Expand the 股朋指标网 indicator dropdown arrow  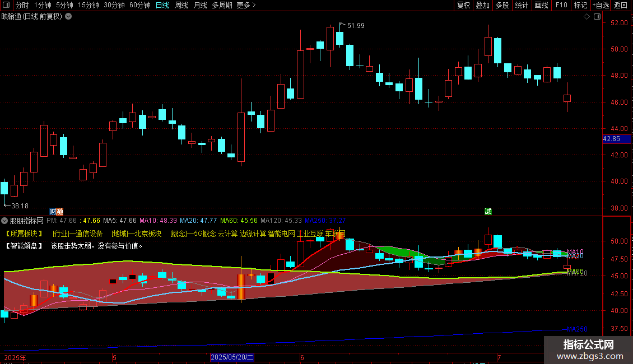[x=4, y=221]
